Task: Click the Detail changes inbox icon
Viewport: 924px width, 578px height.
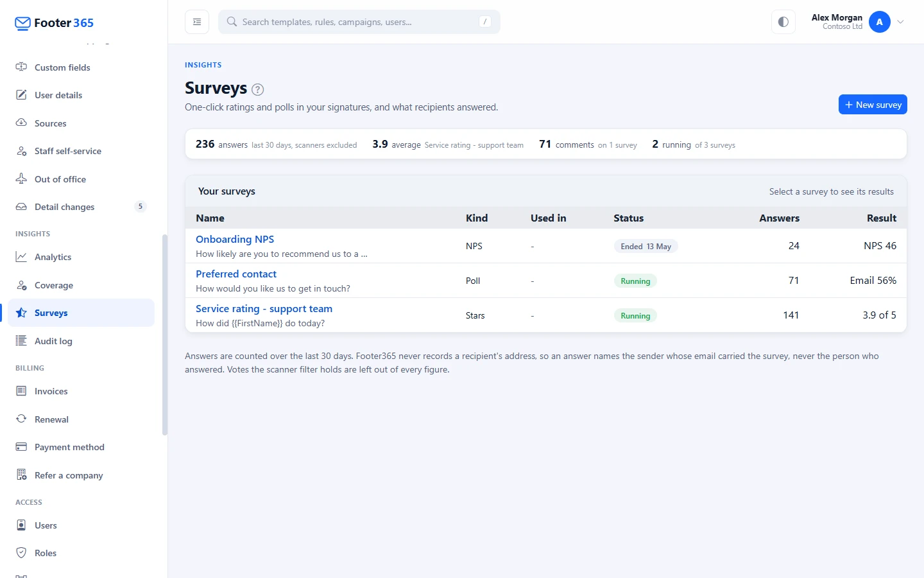Action: tap(21, 207)
